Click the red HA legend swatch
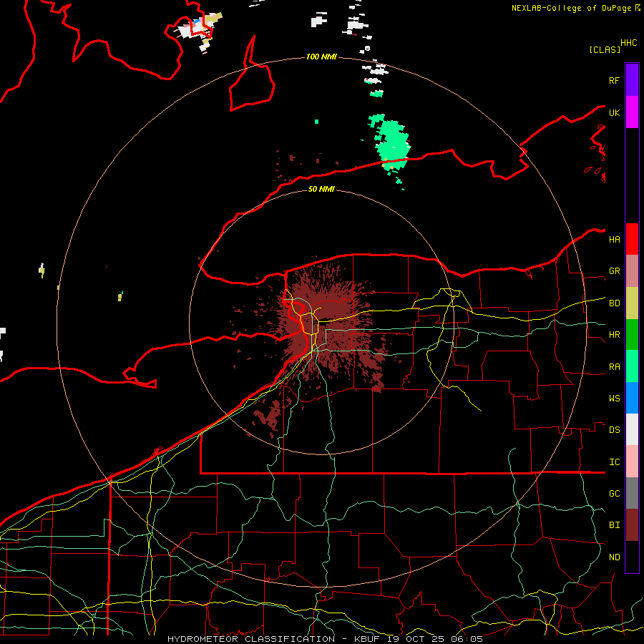 pyautogui.click(x=632, y=239)
